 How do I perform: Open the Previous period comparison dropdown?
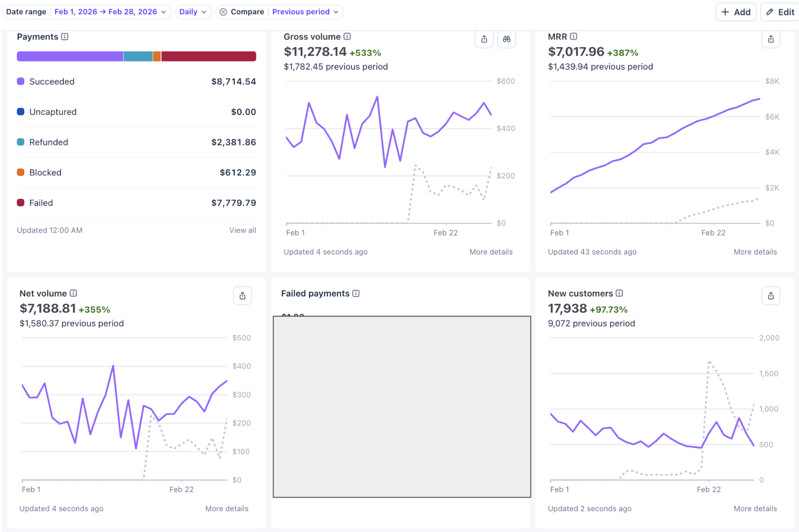point(305,12)
